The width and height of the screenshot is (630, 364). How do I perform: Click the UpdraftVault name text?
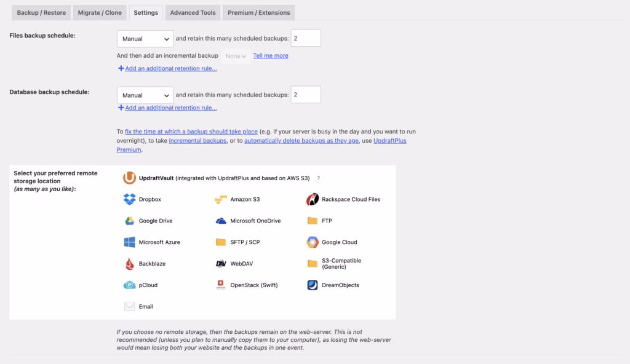(x=156, y=178)
